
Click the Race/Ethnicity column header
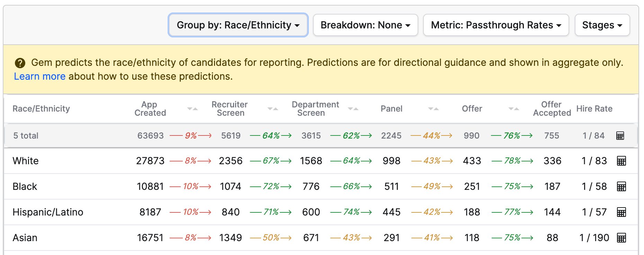click(x=41, y=108)
